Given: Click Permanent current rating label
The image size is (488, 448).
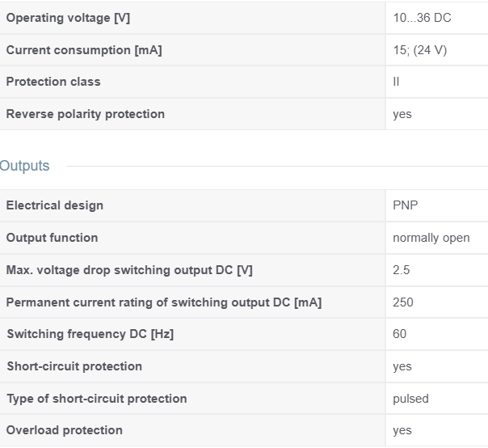Looking at the screenshot, I should click(164, 302).
